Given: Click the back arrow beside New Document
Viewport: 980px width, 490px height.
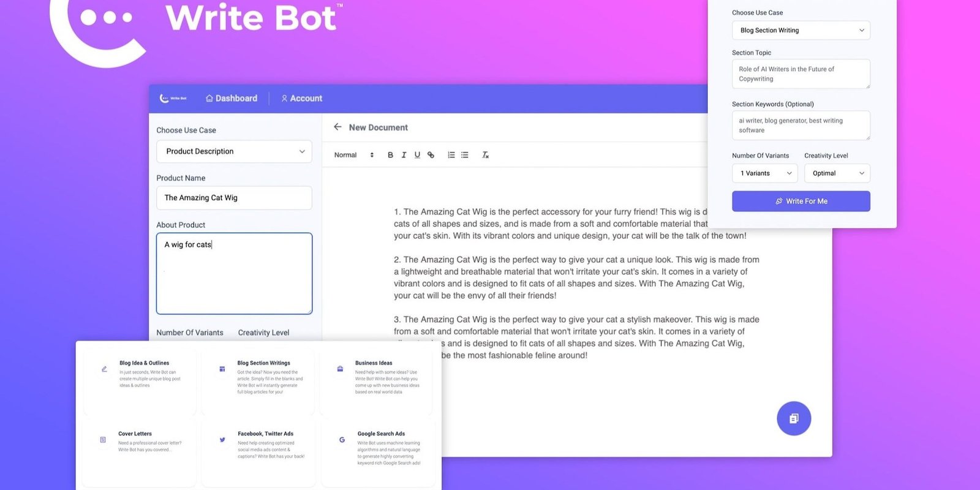Looking at the screenshot, I should click(x=337, y=127).
